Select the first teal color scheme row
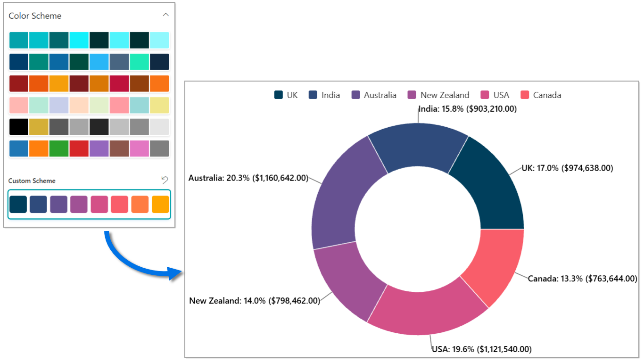Viewport: 644px width, 362px height. (x=89, y=40)
